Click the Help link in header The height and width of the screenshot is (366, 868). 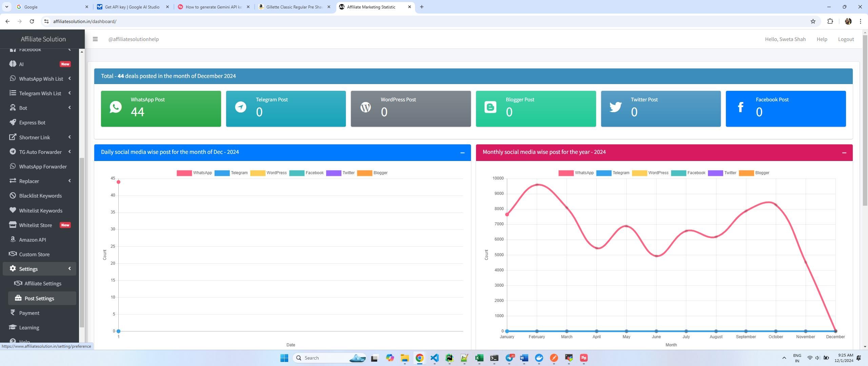[x=822, y=39]
